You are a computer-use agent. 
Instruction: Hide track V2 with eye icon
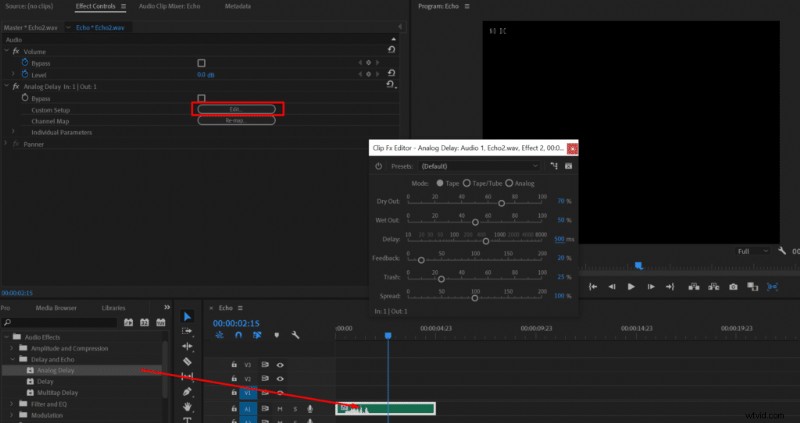click(x=280, y=379)
